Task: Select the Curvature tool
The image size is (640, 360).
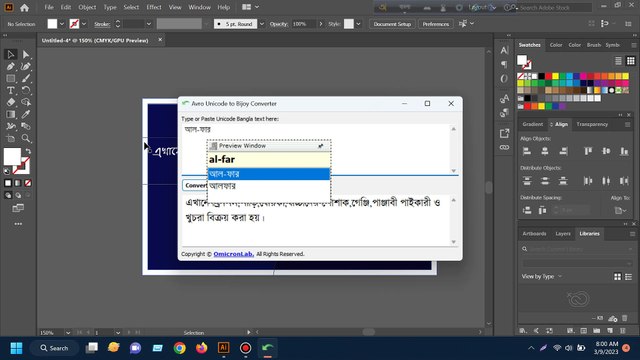Action: (x=26, y=67)
